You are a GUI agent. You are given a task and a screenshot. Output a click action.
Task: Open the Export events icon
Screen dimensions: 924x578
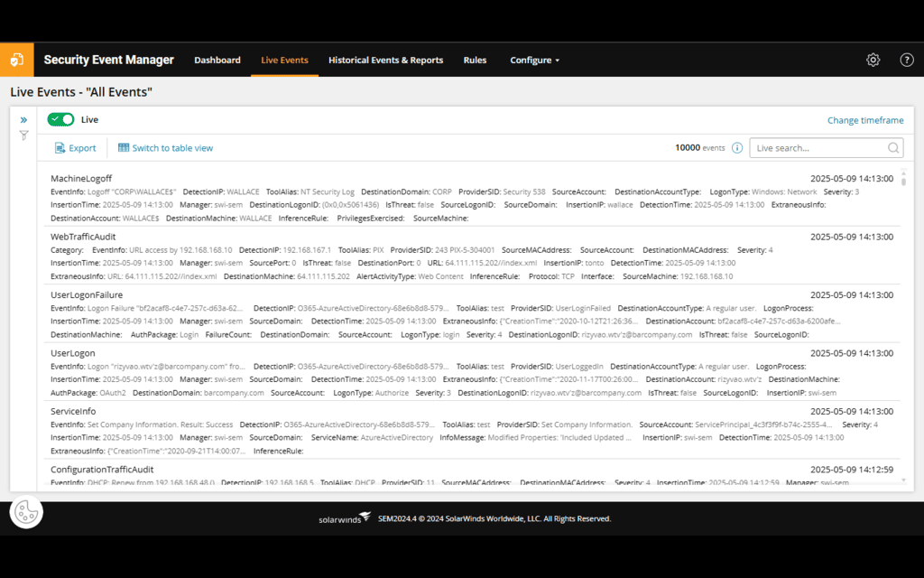pyautogui.click(x=58, y=147)
